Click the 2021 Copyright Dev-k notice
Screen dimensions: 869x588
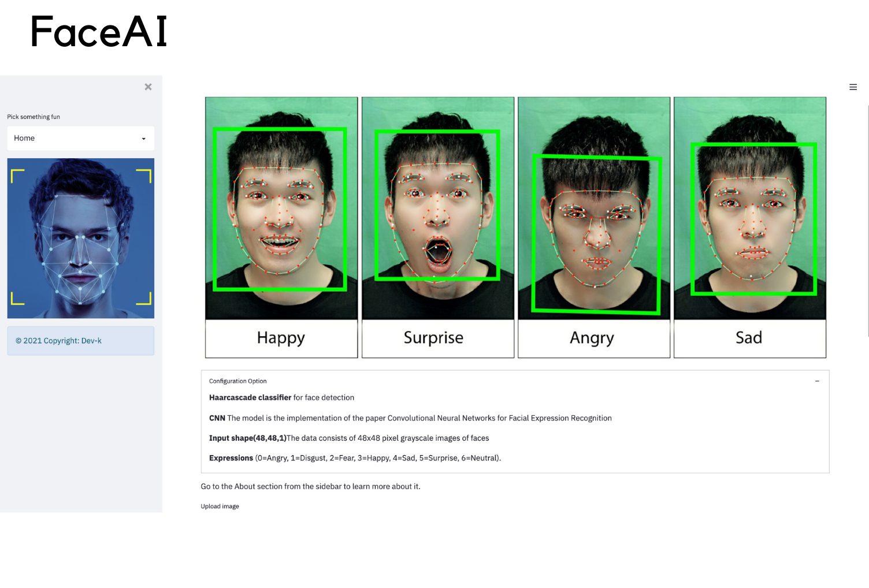[x=58, y=341]
